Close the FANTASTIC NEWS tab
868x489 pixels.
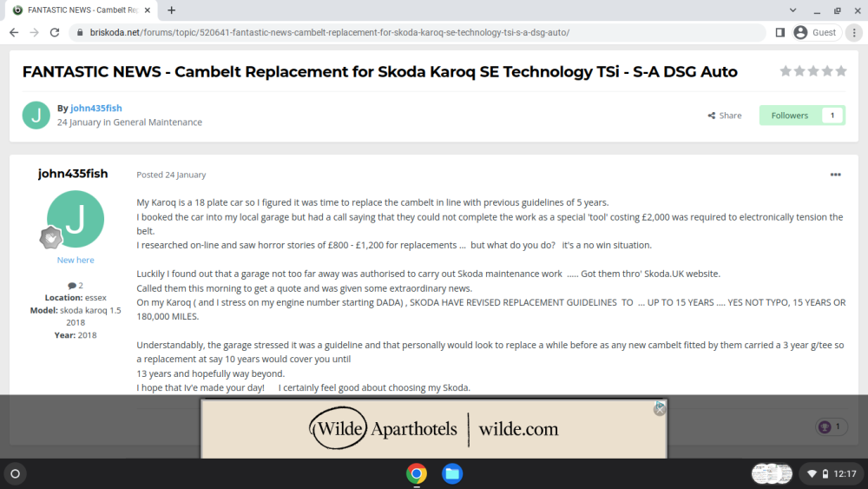pos(148,10)
